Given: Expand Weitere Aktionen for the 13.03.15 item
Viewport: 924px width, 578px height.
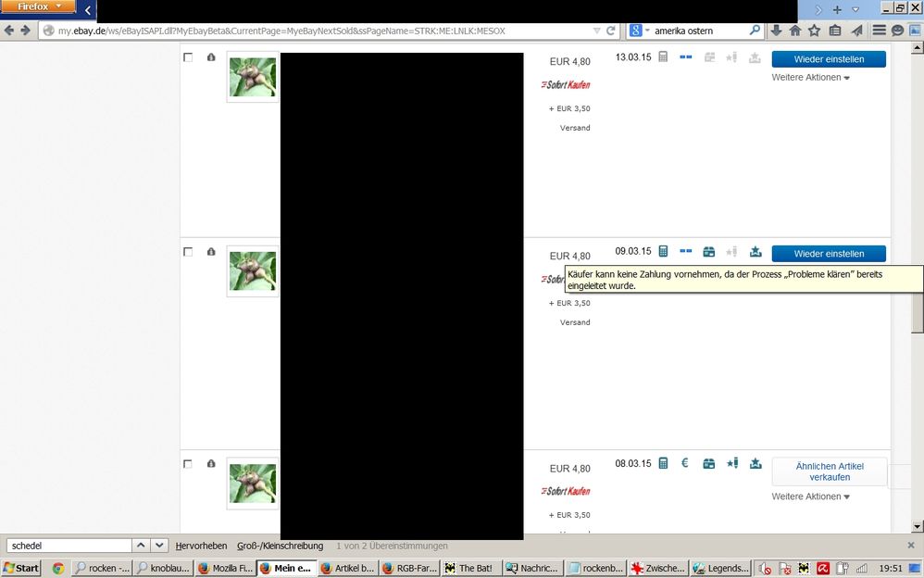Looking at the screenshot, I should coord(810,78).
